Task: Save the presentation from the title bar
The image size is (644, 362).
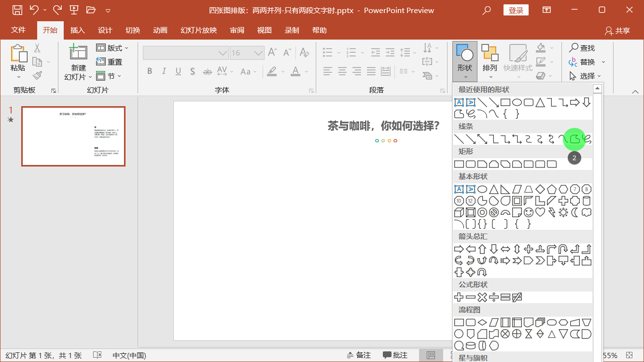Action: pyautogui.click(x=17, y=10)
